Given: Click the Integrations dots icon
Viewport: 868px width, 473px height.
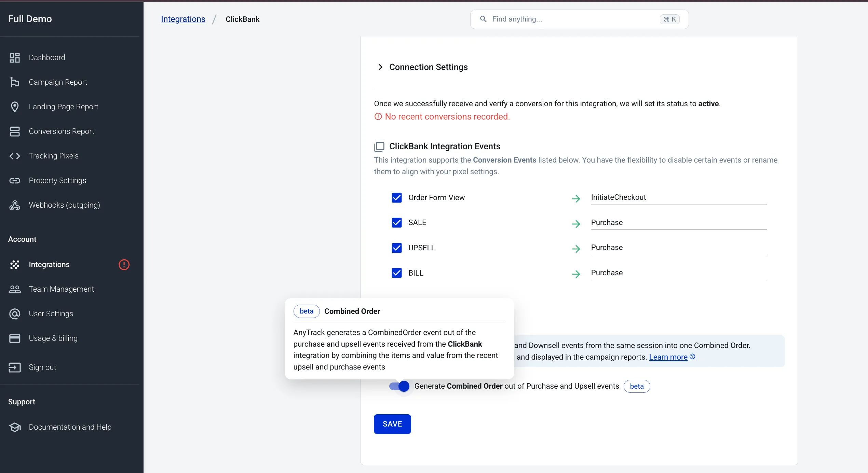Looking at the screenshot, I should pyautogui.click(x=15, y=264).
